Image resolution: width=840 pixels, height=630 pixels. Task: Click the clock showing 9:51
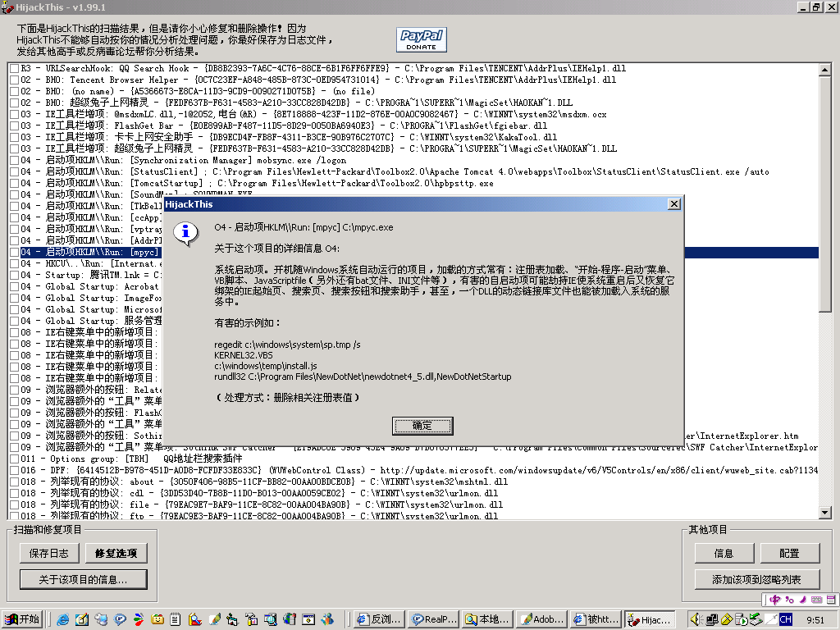[x=815, y=620]
